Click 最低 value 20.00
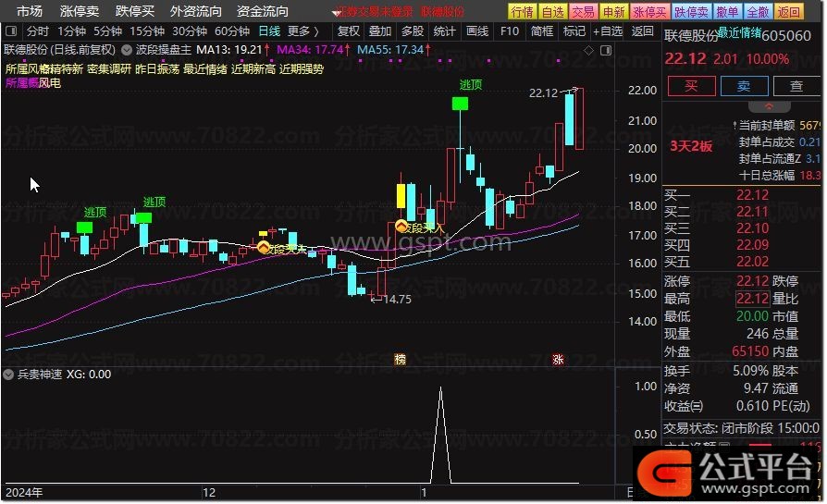The height and width of the screenshot is (504, 827). (x=752, y=315)
